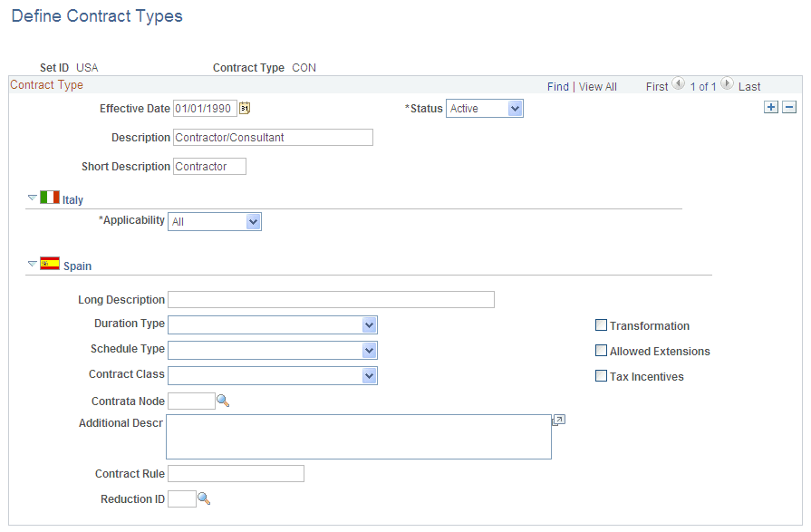Viewport: 811px width, 532px height.
Task: Go to previous row arrow icon
Action: coord(678,83)
